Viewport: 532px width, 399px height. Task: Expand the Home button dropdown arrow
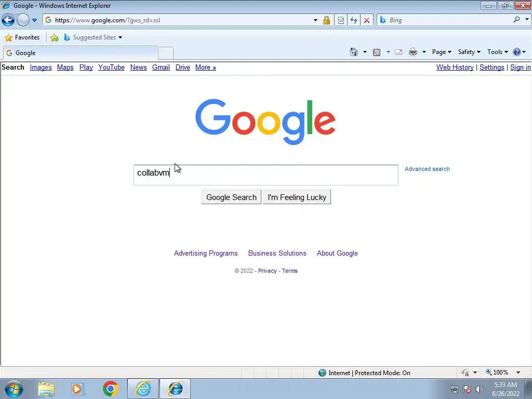[365, 52]
